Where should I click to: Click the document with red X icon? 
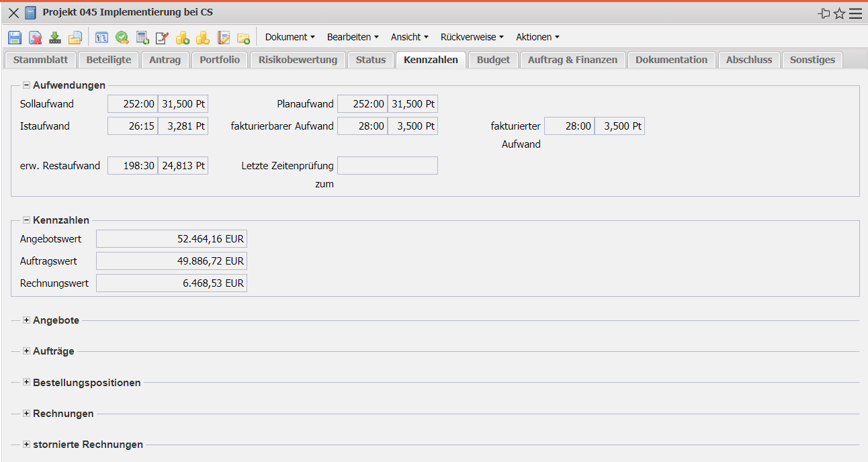tap(35, 38)
